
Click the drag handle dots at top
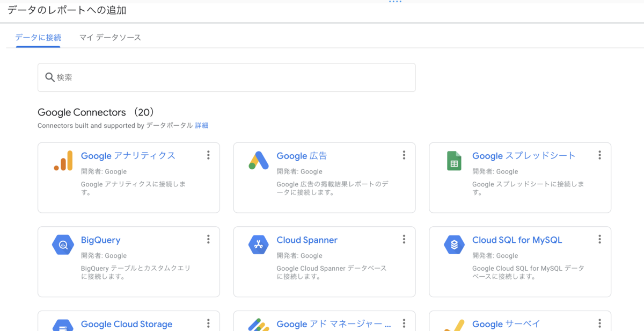click(x=396, y=2)
